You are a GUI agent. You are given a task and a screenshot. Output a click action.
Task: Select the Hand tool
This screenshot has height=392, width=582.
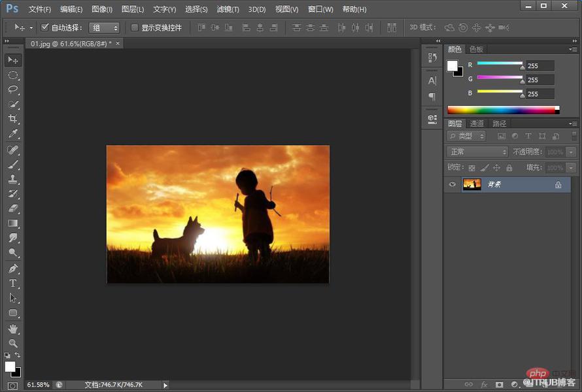13,329
